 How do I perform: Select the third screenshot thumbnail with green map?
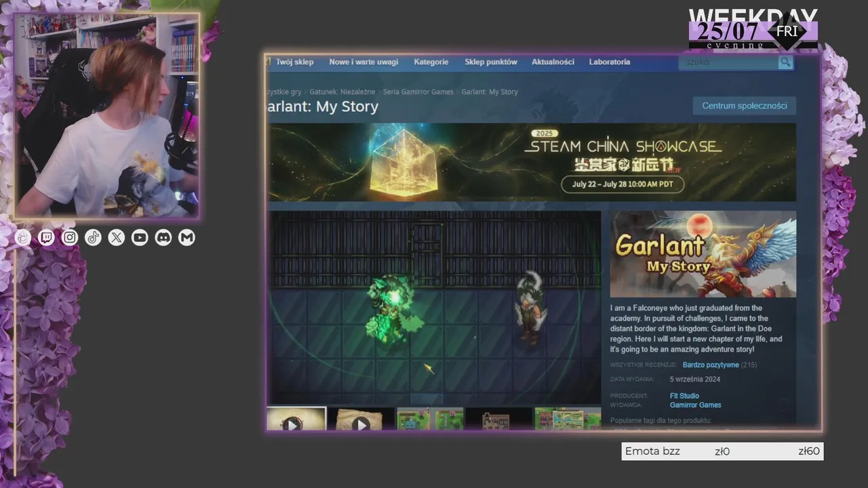point(430,419)
